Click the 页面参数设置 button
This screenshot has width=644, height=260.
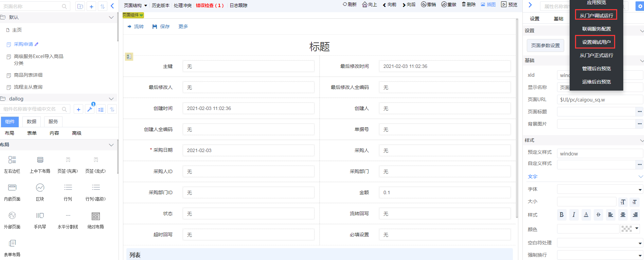pyautogui.click(x=545, y=45)
